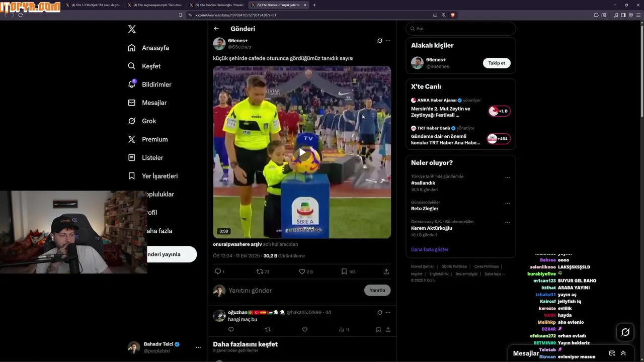Reload the page in browser

[21, 15]
